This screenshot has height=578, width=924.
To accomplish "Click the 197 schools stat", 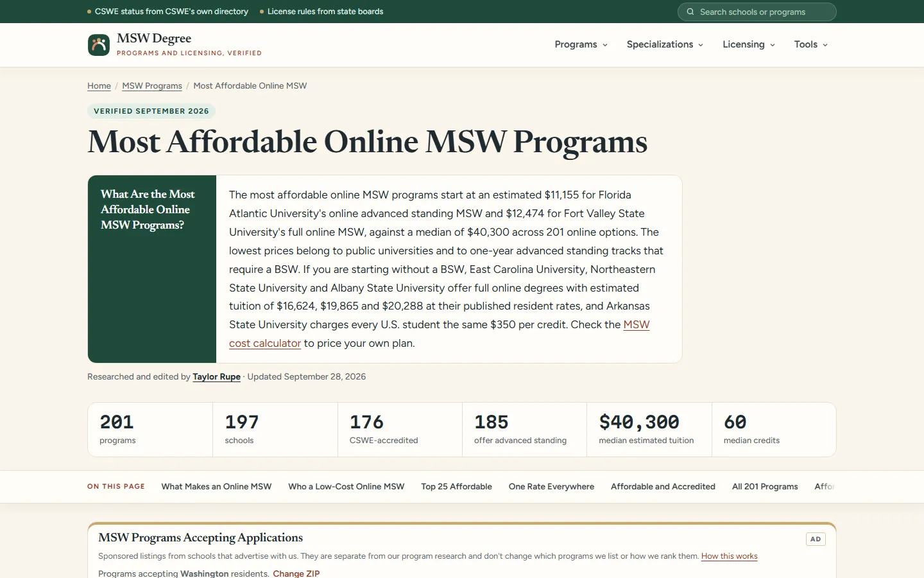I will pyautogui.click(x=275, y=430).
